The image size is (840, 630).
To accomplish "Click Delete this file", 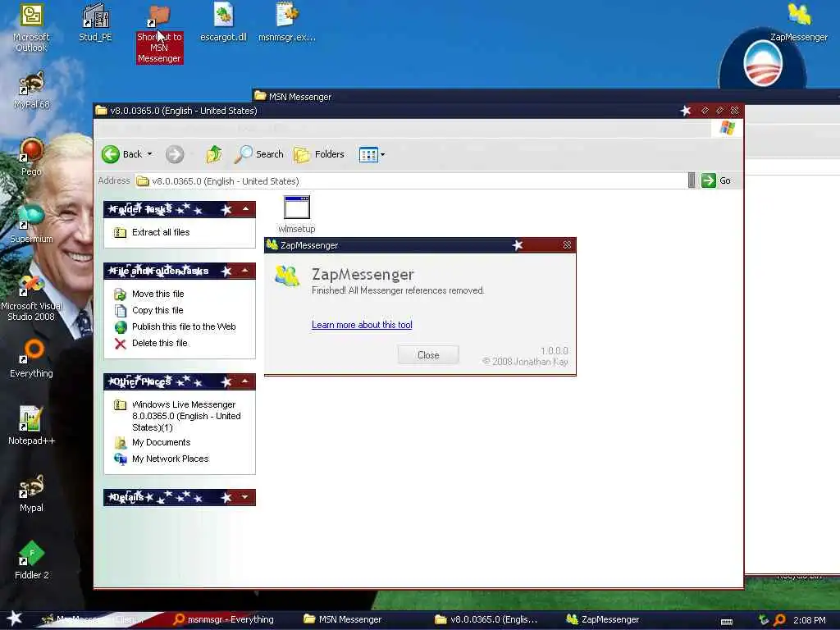I will click(160, 343).
